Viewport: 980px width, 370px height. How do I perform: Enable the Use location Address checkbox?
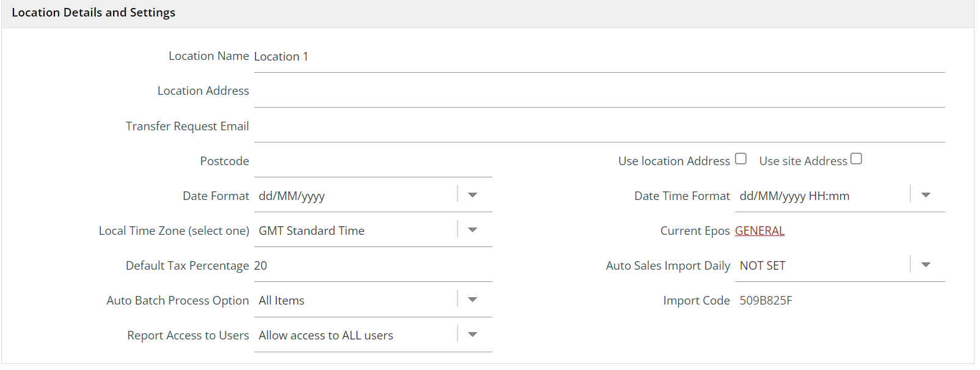(x=740, y=159)
